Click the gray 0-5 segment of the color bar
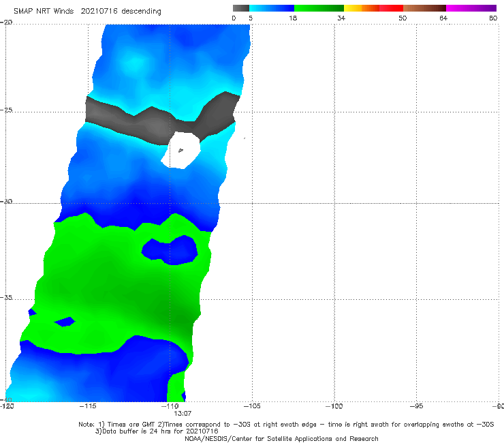Screen dimensions: 504x443 [x=240, y=8]
